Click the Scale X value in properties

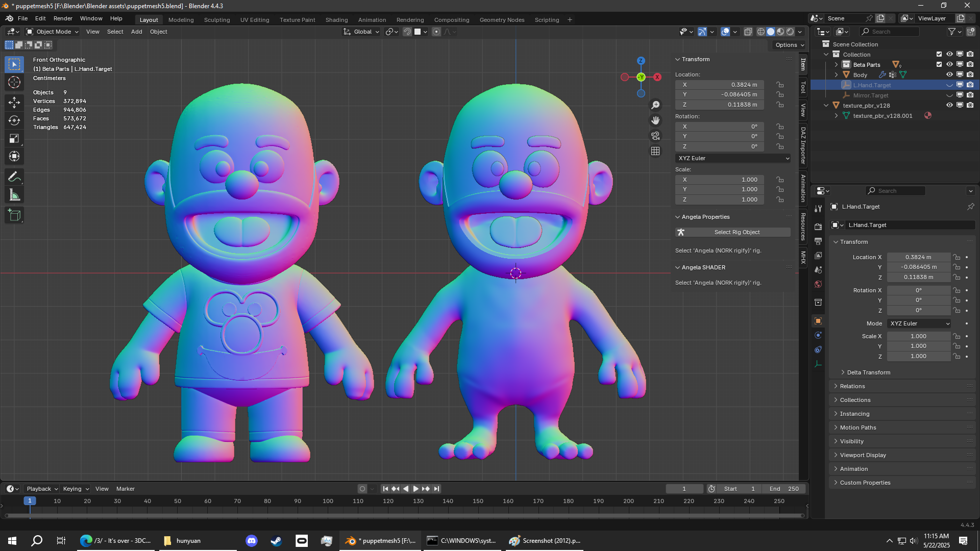(x=918, y=336)
